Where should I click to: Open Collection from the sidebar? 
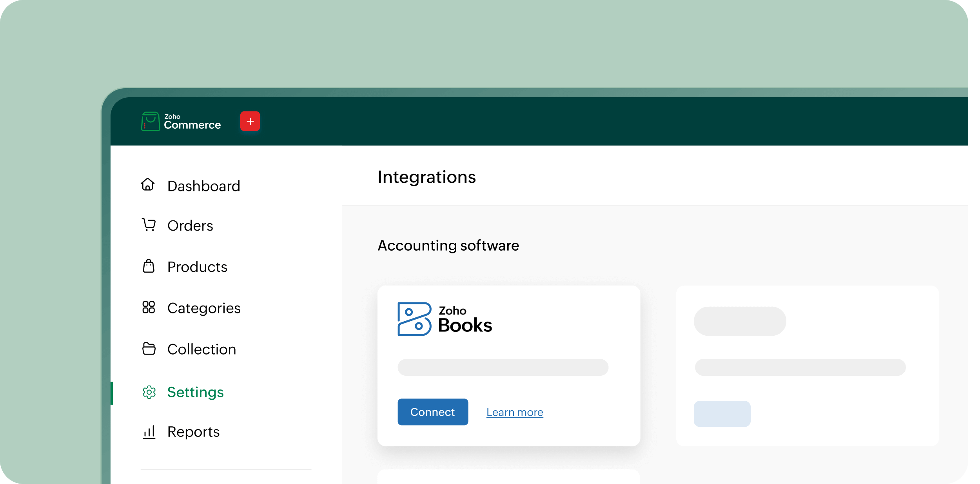click(x=201, y=349)
